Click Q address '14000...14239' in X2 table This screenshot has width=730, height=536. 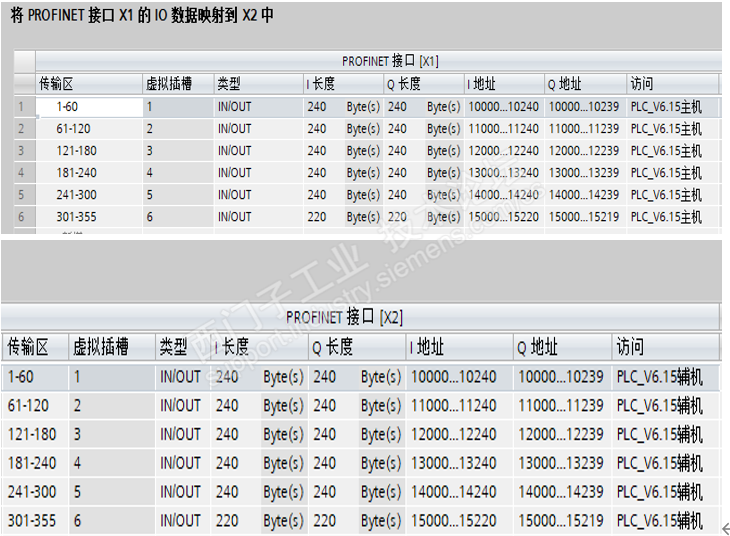[561, 492]
